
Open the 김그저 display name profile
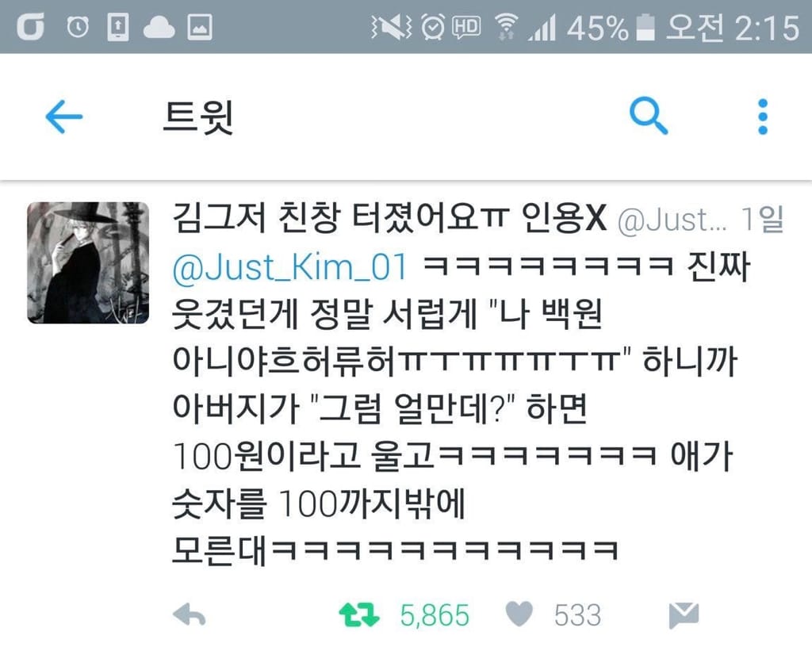click(389, 217)
